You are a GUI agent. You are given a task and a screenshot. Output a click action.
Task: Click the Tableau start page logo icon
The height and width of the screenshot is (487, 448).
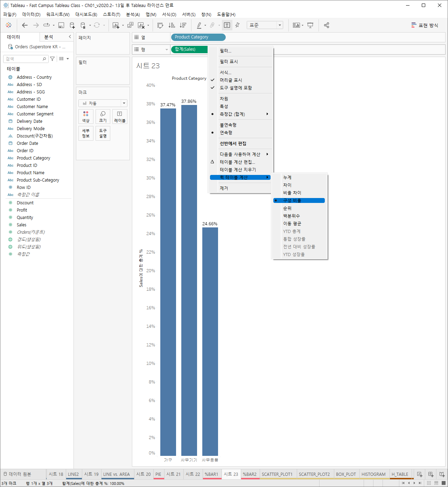click(x=9, y=25)
